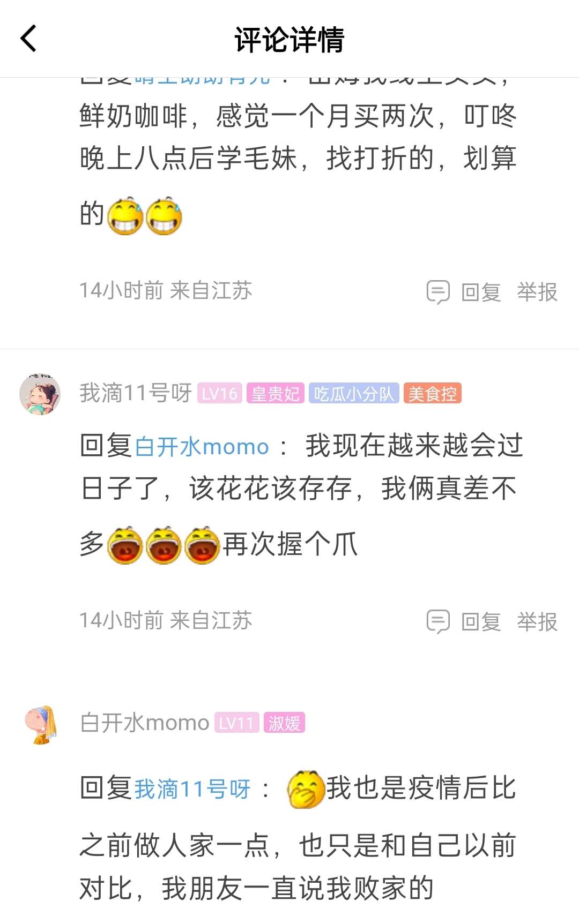Tap the 美食控 badge
This screenshot has width=579, height=924.
click(432, 394)
